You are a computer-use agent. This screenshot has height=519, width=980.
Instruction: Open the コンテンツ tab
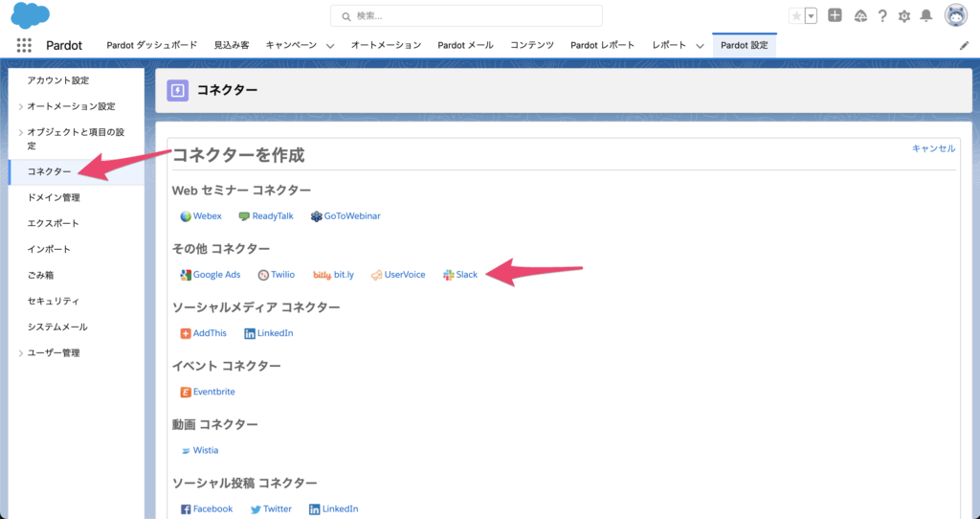(x=532, y=45)
